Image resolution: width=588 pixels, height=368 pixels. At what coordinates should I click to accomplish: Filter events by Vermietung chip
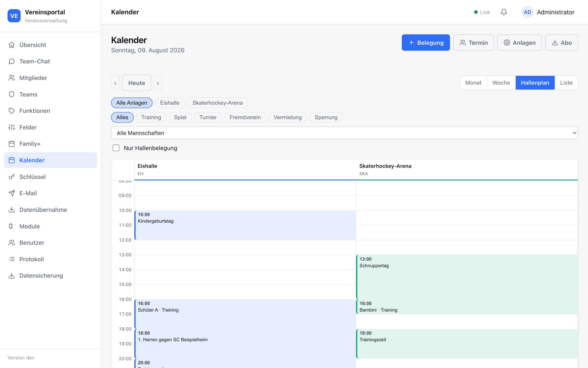click(x=288, y=117)
